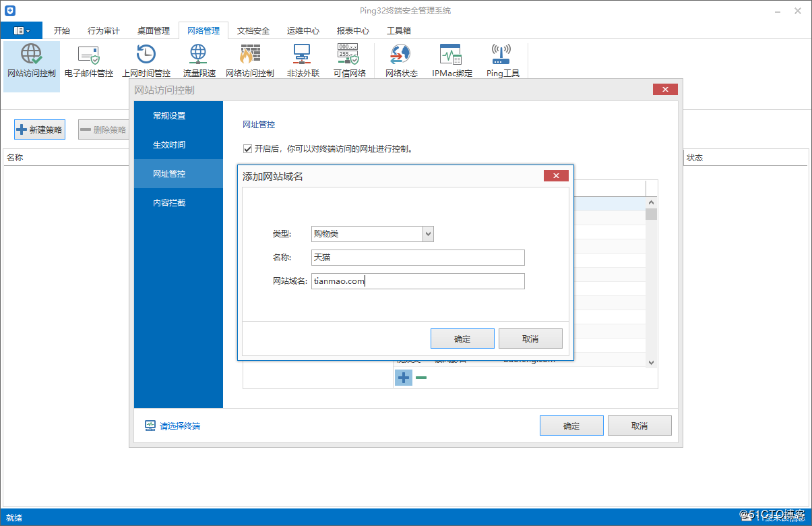The image size is (812, 526).
Task: Open 流量限速 ribbon tool
Action: (x=199, y=61)
